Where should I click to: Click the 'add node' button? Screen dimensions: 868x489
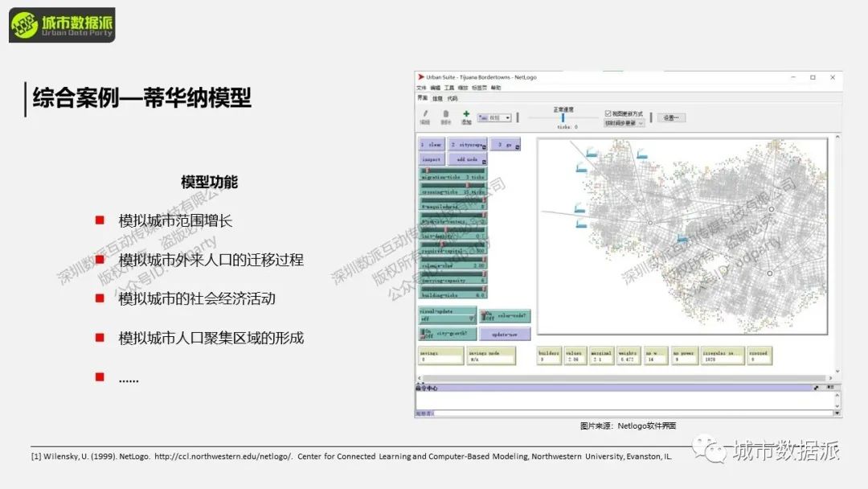pos(468,159)
